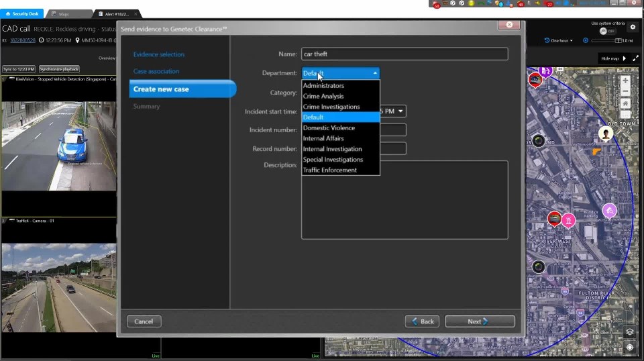Select Administrators from the Department list
Screen dimensions: 644x361
(x=341, y=85)
